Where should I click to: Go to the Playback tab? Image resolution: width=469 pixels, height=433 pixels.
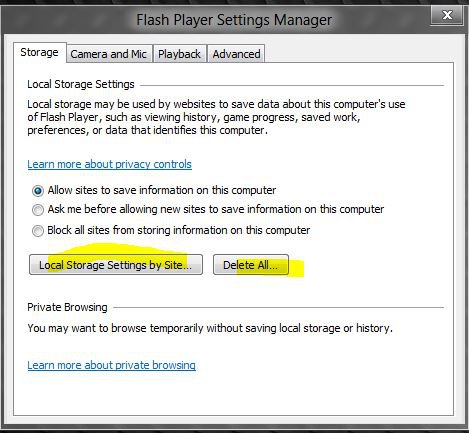point(179,54)
